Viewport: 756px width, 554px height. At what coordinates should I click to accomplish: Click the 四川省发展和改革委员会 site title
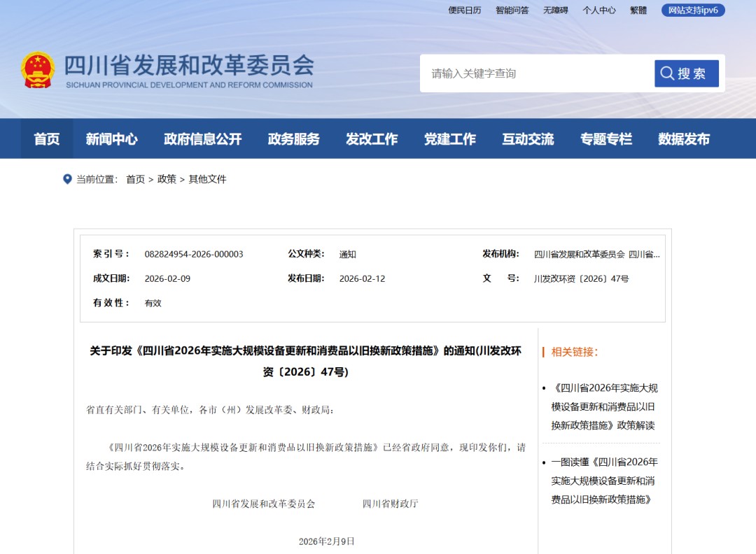190,65
